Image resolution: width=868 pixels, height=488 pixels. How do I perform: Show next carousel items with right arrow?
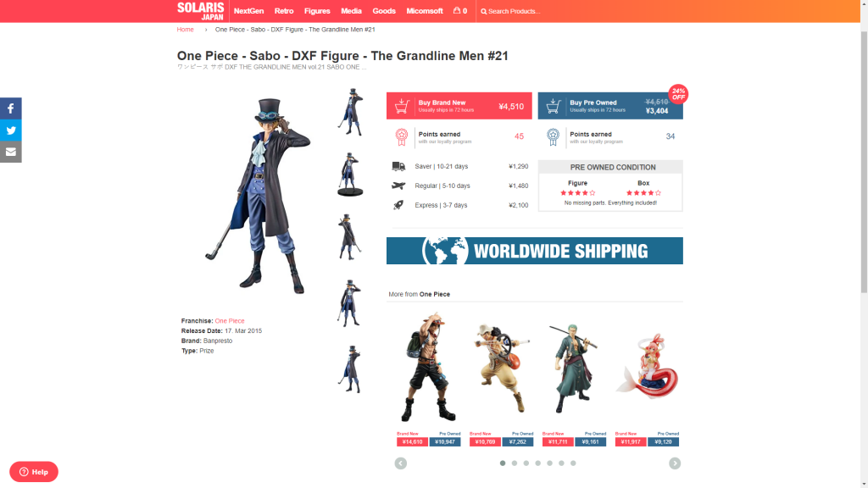click(x=674, y=463)
